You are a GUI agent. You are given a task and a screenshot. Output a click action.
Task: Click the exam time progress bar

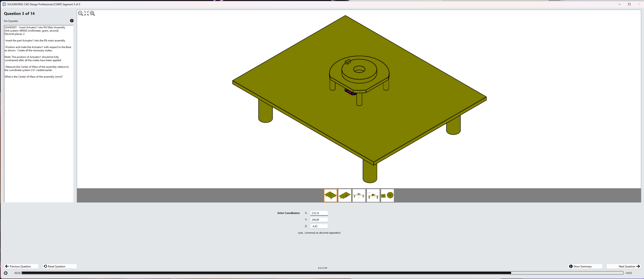pyautogui.click(x=322, y=273)
